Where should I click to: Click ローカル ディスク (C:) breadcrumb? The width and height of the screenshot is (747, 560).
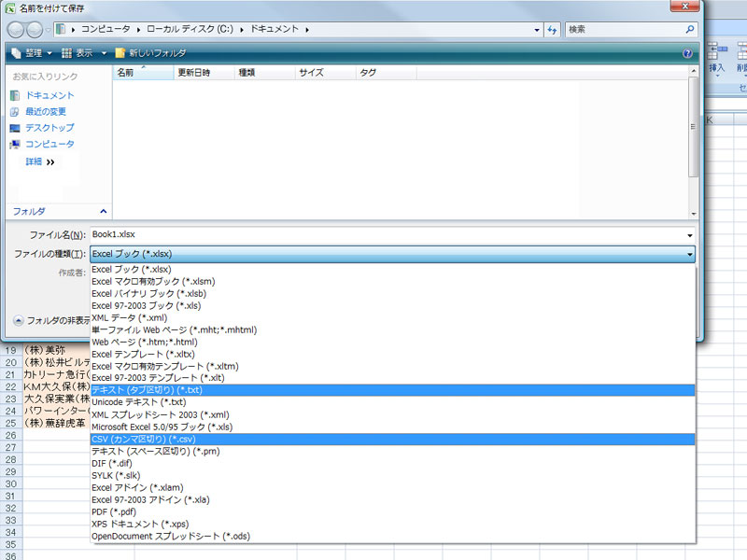[x=190, y=30]
